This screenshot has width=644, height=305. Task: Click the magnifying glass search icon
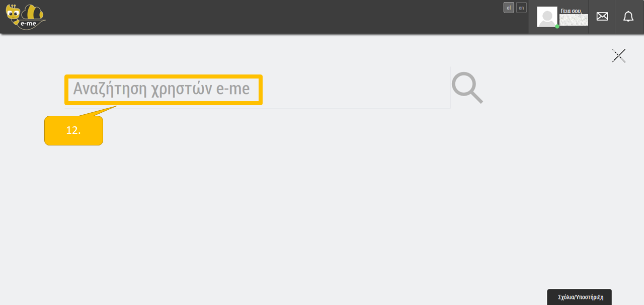(467, 88)
